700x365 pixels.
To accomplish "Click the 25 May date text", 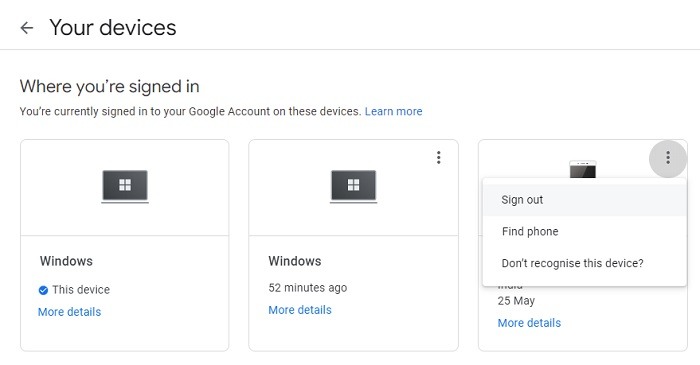I will (516, 301).
